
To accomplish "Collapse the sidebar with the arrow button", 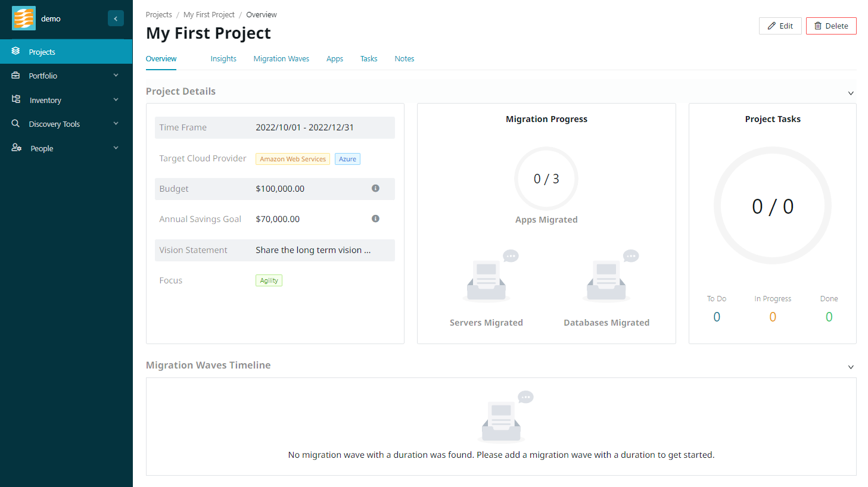I will pos(116,18).
